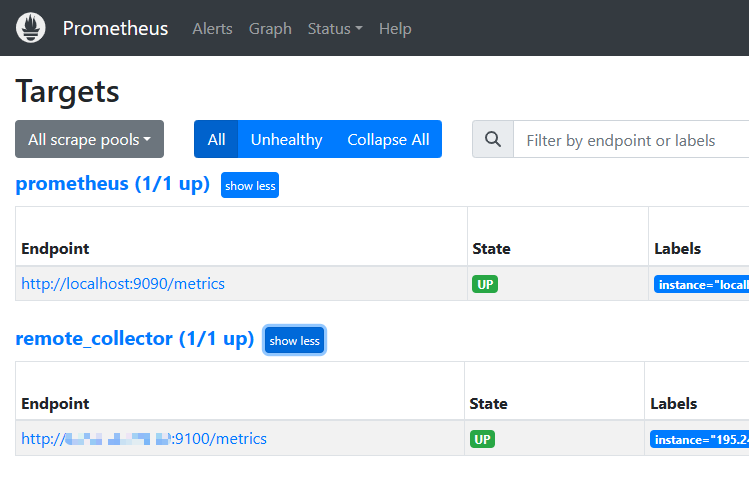Open the All scrape pools dropdown

pyautogui.click(x=89, y=140)
